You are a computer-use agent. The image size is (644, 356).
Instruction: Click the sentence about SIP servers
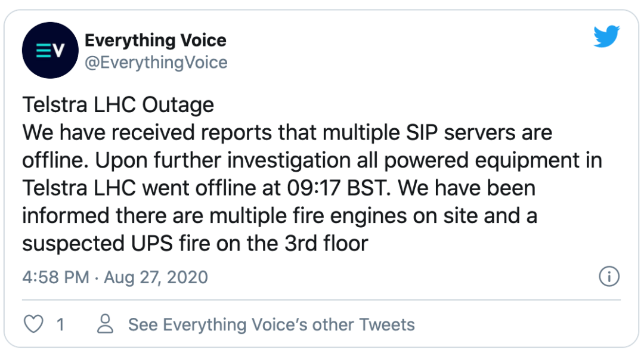[287, 132]
